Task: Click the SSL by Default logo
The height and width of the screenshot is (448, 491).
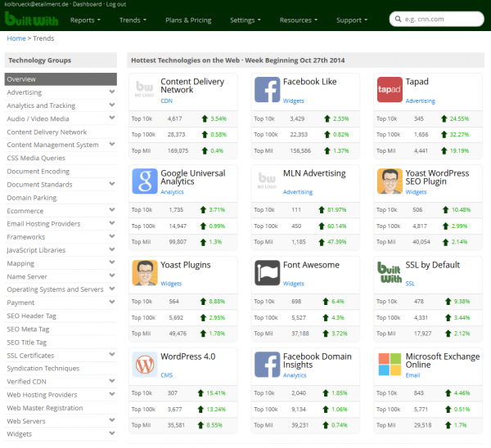Action: [x=390, y=273]
